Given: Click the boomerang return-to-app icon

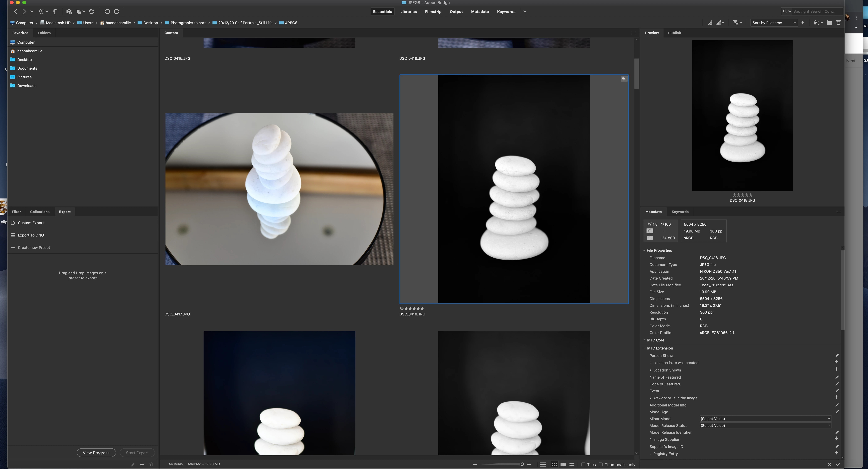Looking at the screenshot, I should click(x=56, y=11).
